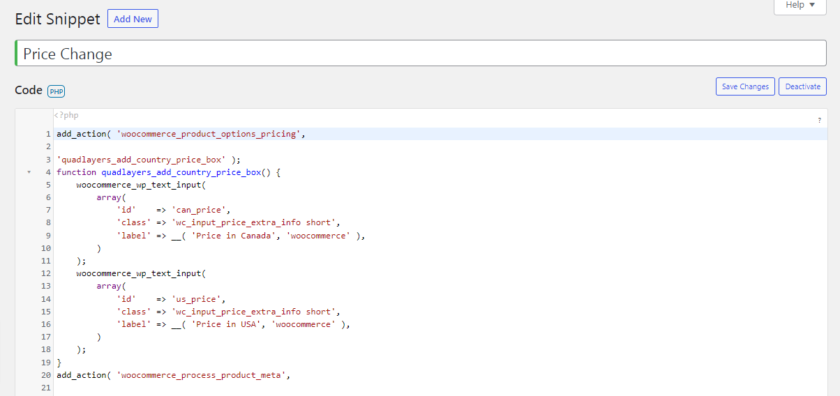This screenshot has width=840, height=396.
Task: Click the woocommerce_wp_text_input call on line 5
Action: coord(141,185)
